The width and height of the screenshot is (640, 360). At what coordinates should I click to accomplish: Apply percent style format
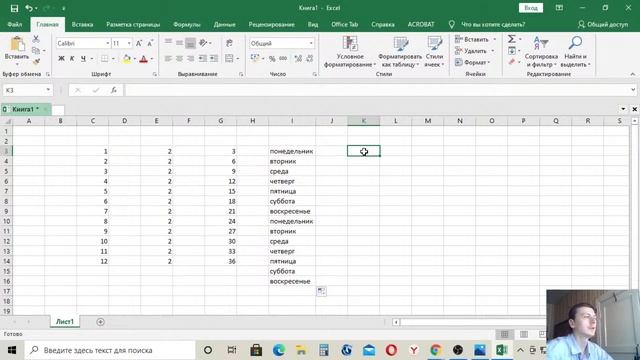pyautogui.click(x=272, y=59)
